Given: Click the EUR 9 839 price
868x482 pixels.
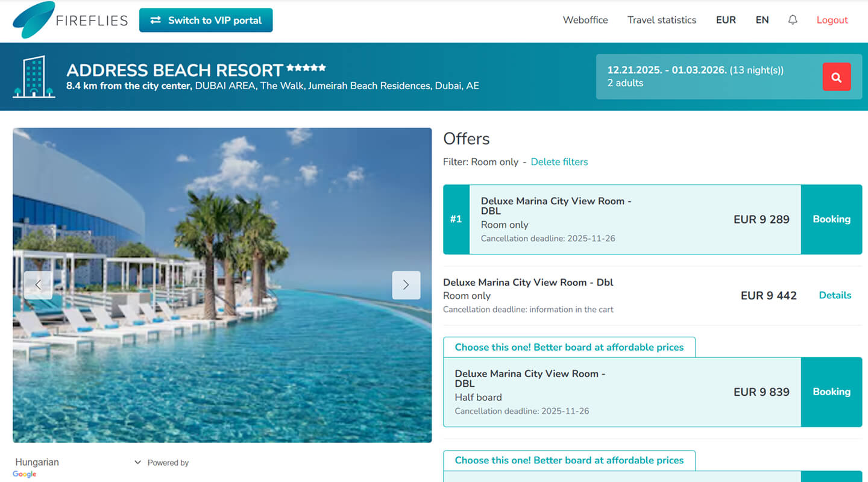Looking at the screenshot, I should tap(761, 392).
